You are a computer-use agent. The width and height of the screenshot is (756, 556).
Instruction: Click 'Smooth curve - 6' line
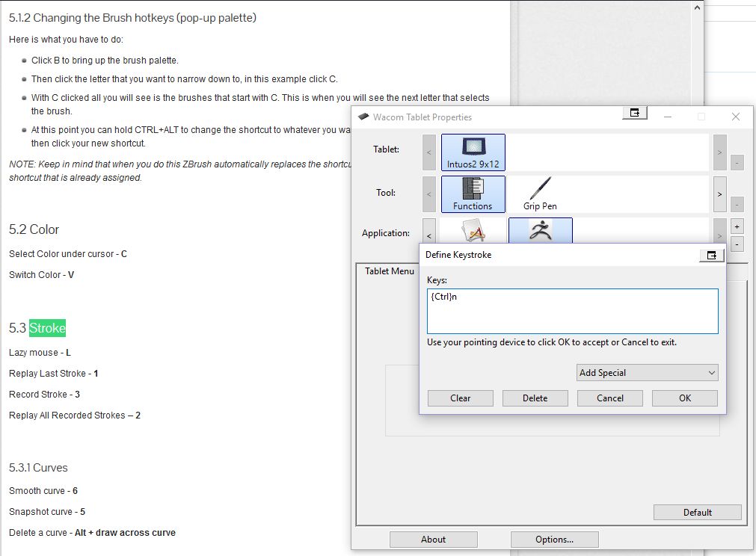pos(43,491)
